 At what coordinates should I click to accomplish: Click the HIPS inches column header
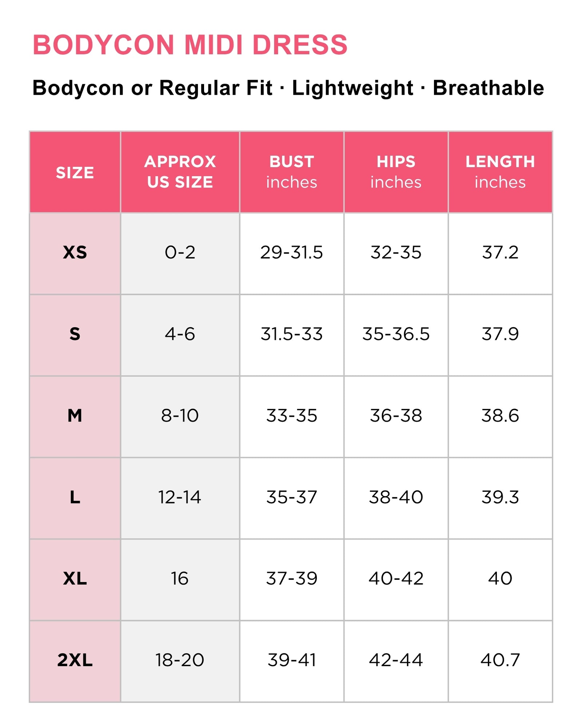coord(396,172)
